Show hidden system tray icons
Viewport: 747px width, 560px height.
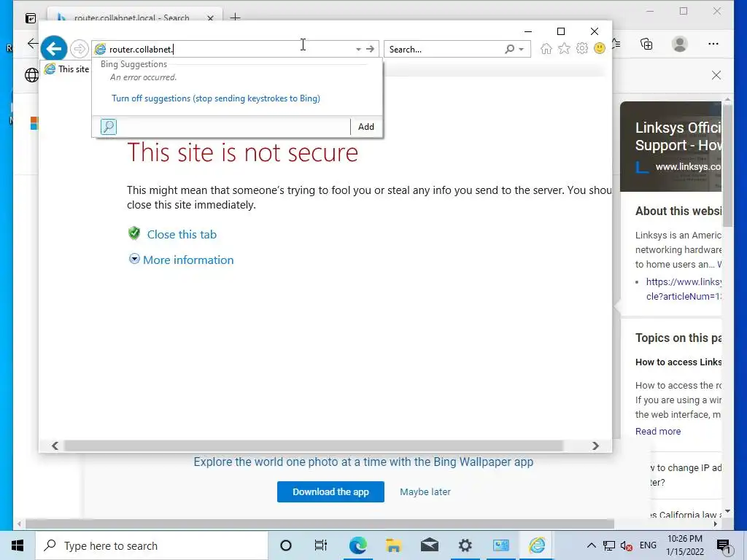pos(591,545)
